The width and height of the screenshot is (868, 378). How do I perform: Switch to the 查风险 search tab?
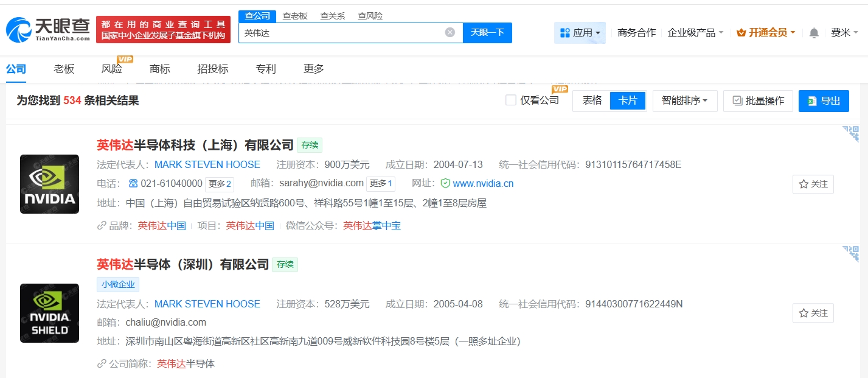[370, 16]
